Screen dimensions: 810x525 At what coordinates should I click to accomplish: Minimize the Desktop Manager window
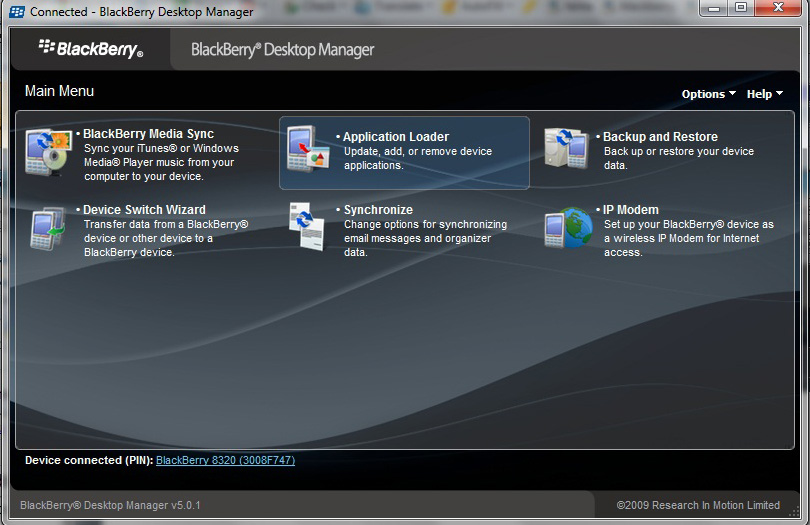pos(714,8)
